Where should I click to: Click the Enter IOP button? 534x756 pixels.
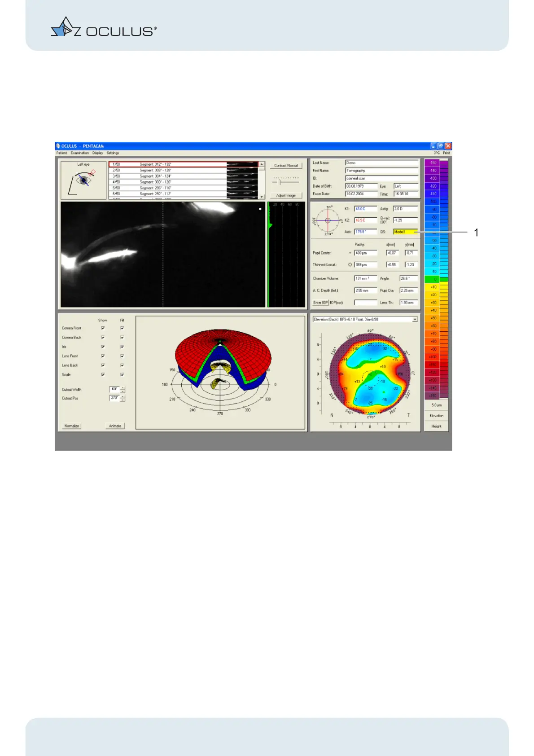[x=320, y=303]
